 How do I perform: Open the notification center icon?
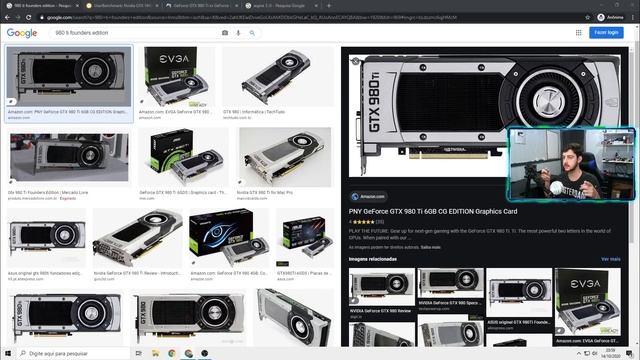[x=630, y=353]
